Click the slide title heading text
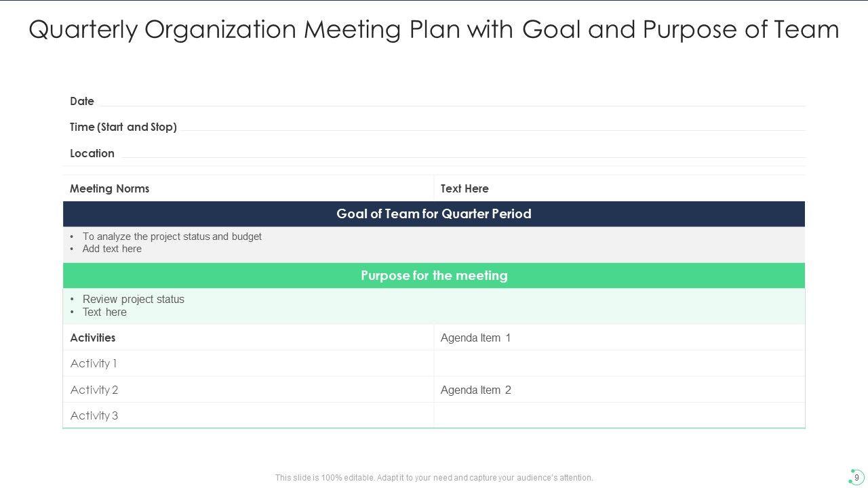This screenshot has height=488, width=868. coord(434,30)
